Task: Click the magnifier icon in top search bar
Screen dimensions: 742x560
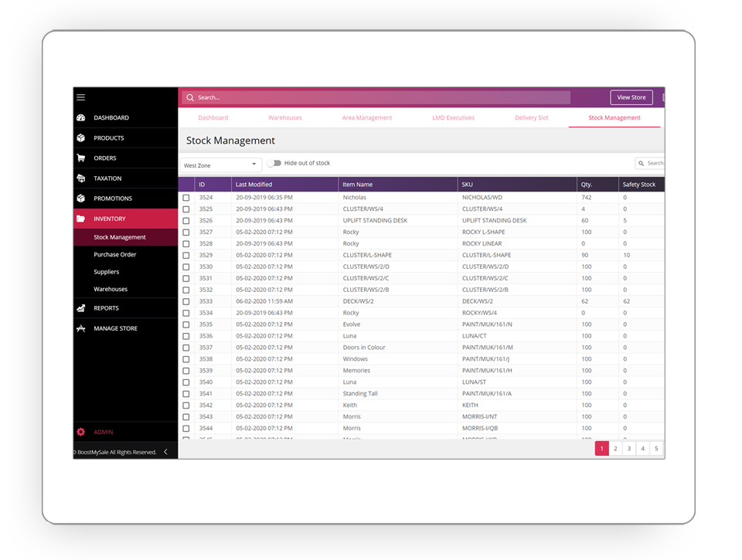Action: tap(190, 97)
